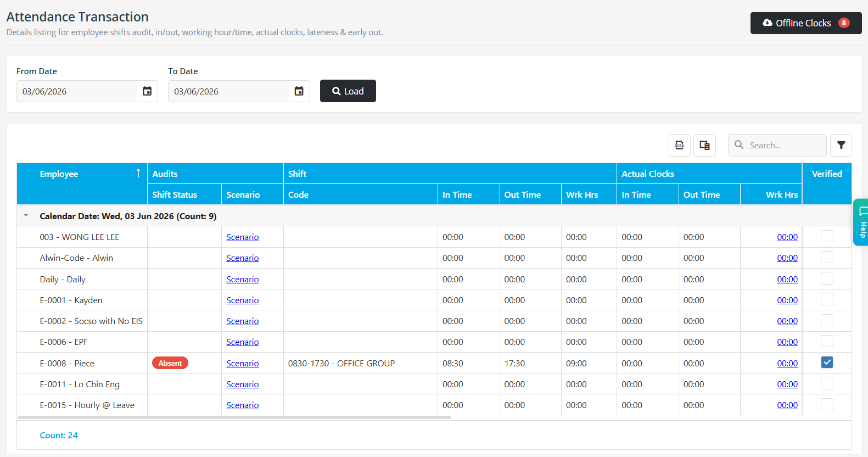Open actual Wrk Hrs 00:00 for E-0001 - Kayden

click(787, 300)
